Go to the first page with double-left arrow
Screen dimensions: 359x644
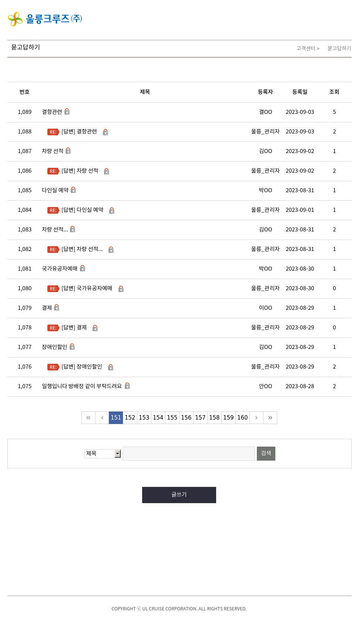[x=88, y=418]
